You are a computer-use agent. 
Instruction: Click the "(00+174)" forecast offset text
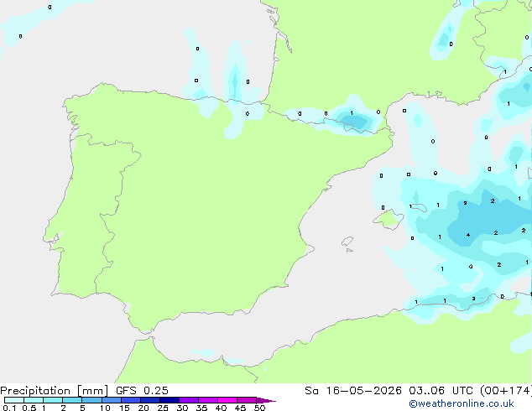[x=506, y=391]
